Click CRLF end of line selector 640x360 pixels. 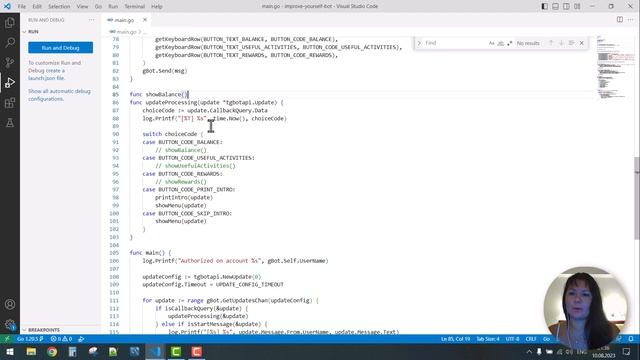pos(531,339)
